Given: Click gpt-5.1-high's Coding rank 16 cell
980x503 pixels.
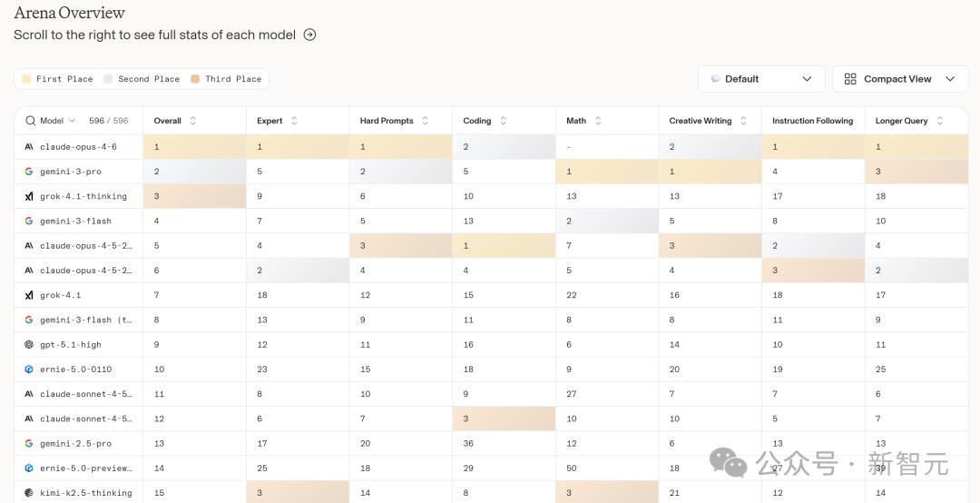Looking at the screenshot, I should (504, 345).
